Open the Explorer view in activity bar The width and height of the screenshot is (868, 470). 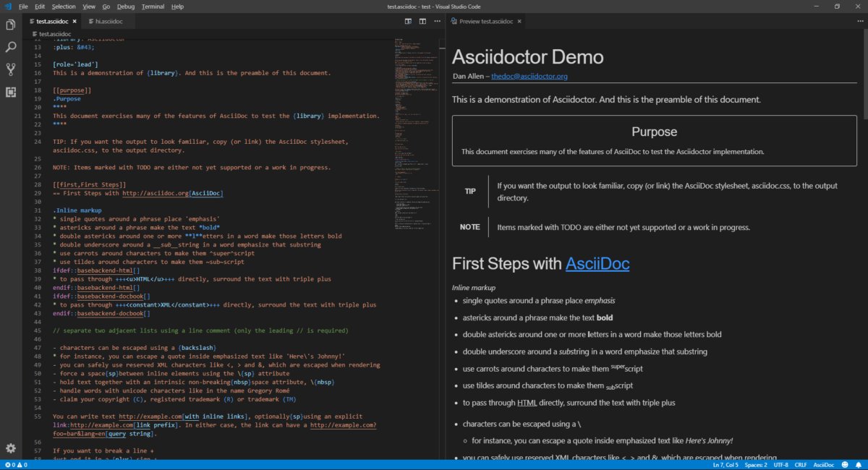click(x=11, y=25)
